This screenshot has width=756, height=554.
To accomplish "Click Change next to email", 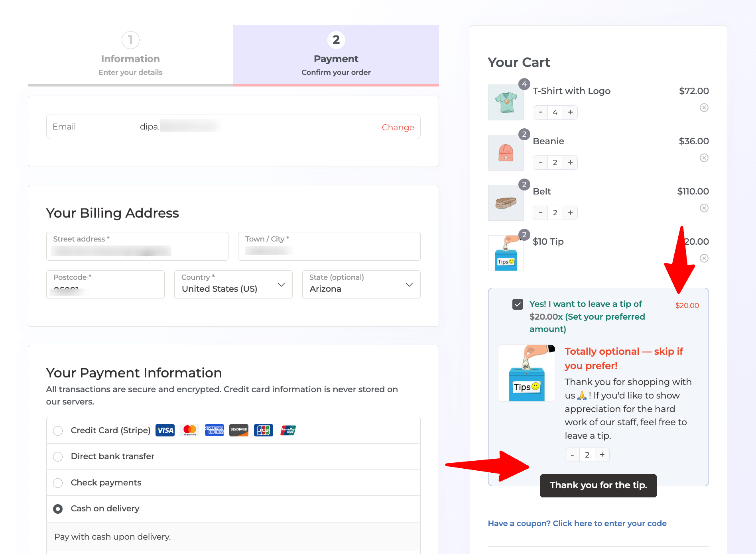I will (398, 127).
